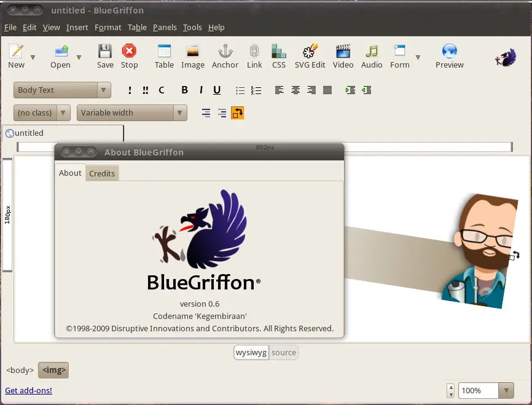Toggle Underline formatting button
The image size is (532, 405).
(x=217, y=90)
